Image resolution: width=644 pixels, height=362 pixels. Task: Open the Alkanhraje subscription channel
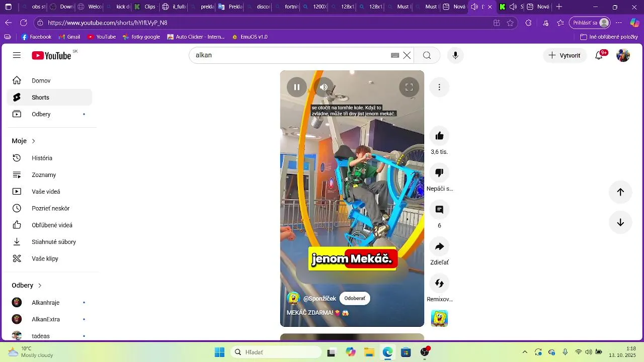(49, 303)
